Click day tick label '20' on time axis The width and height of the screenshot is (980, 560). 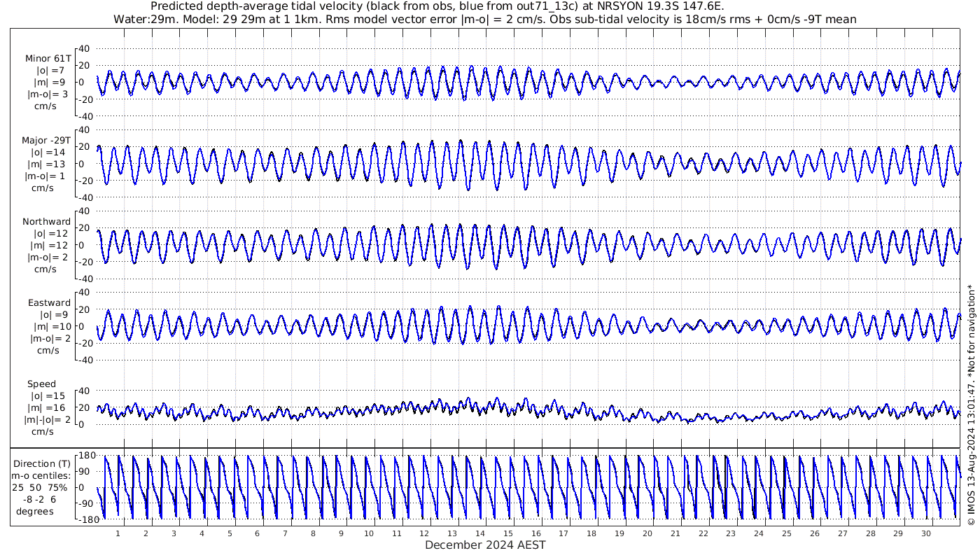(647, 533)
